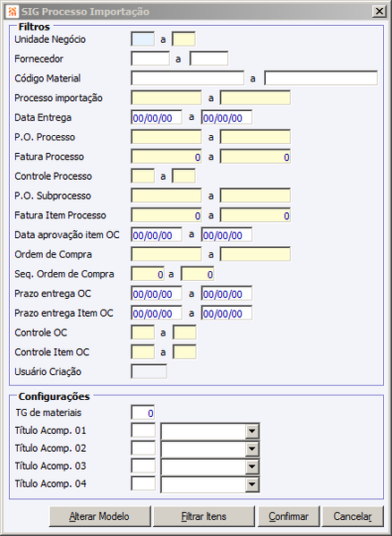
Task: Click the Fatura Processo start field
Action: click(x=166, y=157)
